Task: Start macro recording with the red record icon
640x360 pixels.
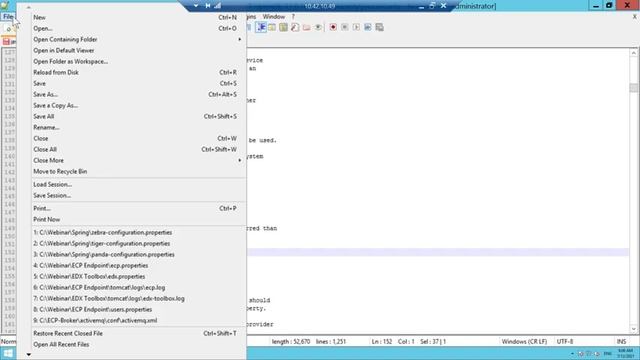Action: [333, 27]
